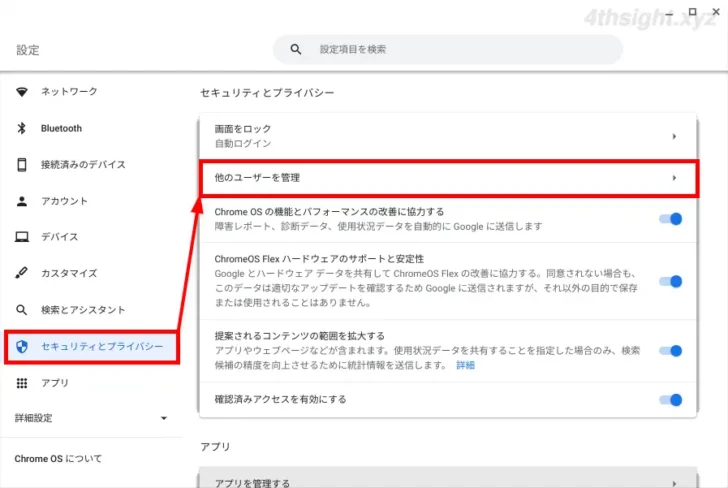Expand 詳細設定 dropdown arrow in sidebar
The image size is (728, 488).
(164, 418)
